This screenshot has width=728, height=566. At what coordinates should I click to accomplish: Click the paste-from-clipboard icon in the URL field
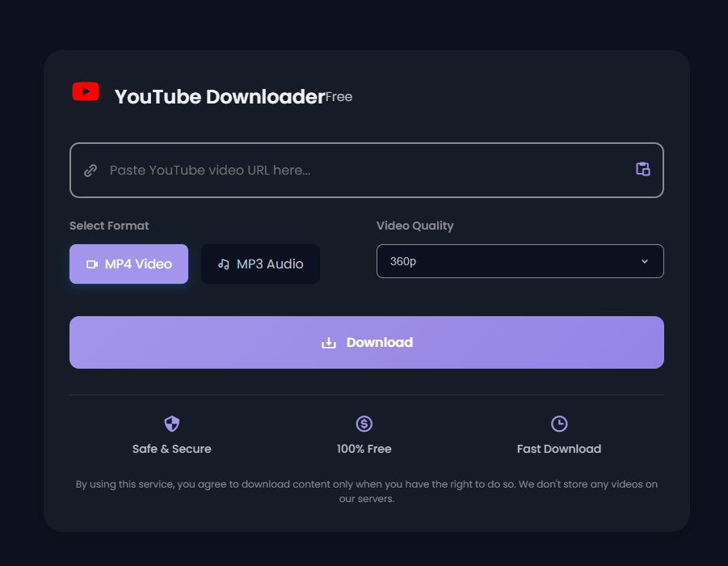(642, 169)
